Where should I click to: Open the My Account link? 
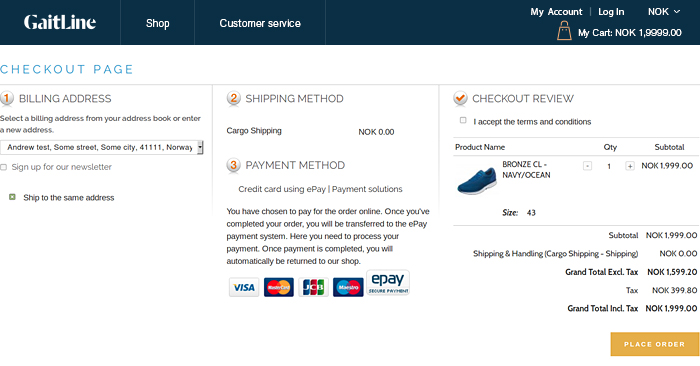pos(556,12)
